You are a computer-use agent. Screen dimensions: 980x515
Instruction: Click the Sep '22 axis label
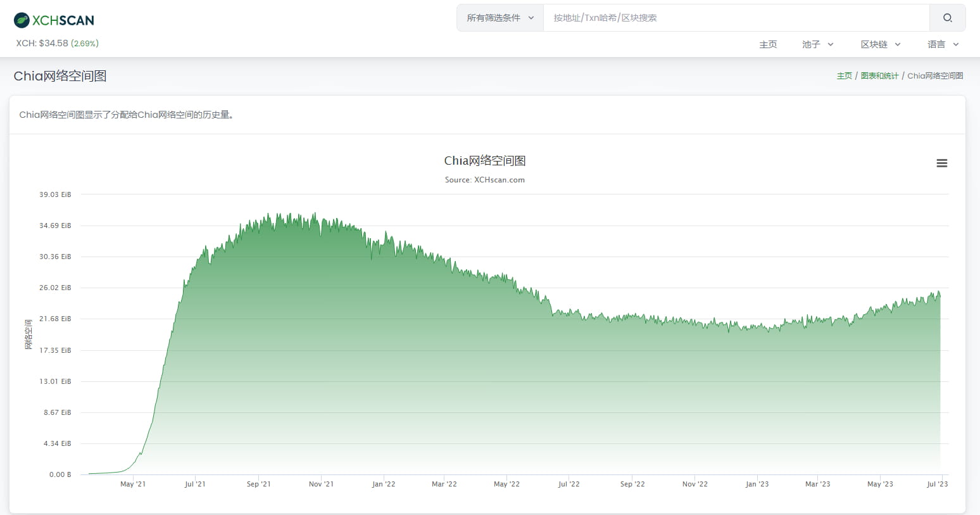(x=632, y=484)
